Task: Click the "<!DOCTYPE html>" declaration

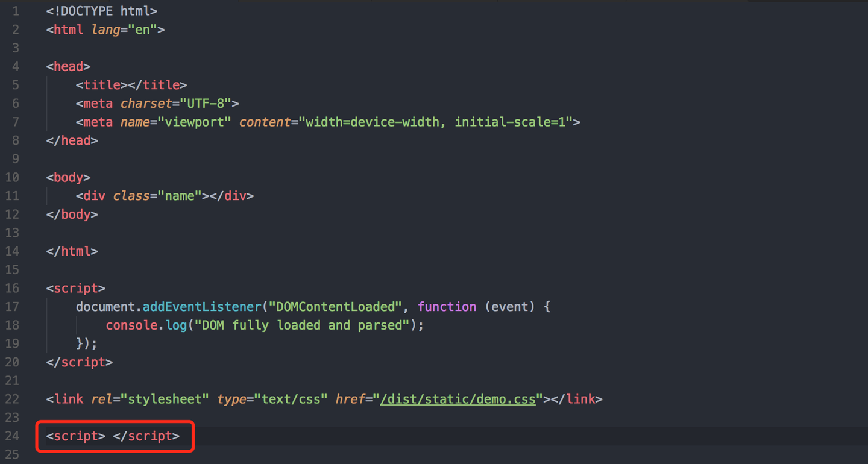Action: [x=102, y=11]
